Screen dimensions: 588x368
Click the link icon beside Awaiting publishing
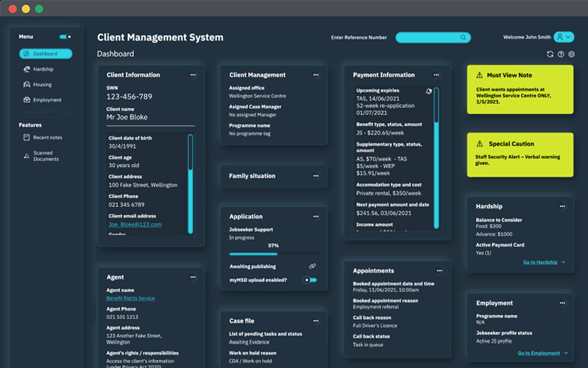pyautogui.click(x=312, y=266)
